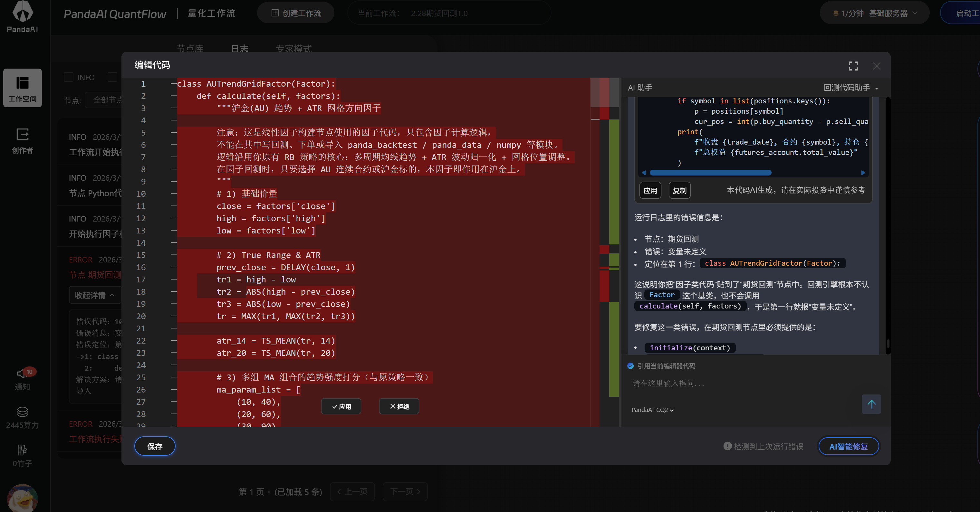
Task: Click the '编辑代码' dialog title
Action: [x=152, y=65]
